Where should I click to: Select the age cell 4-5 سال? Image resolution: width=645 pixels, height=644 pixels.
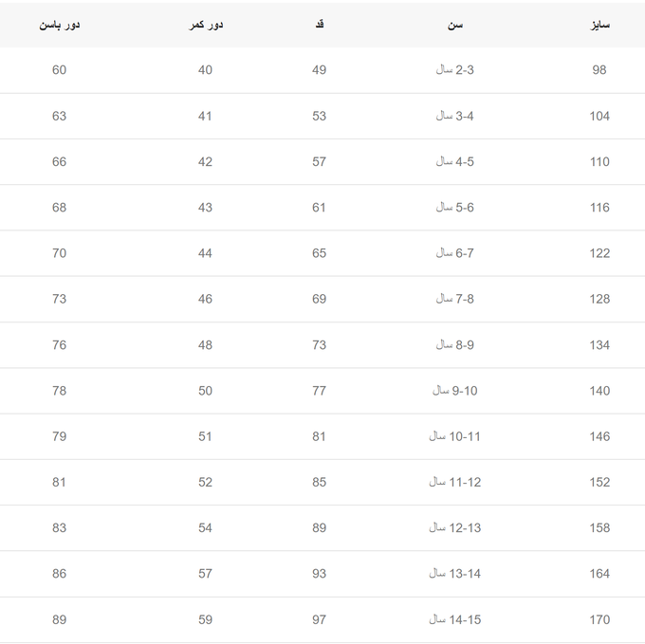coord(455,161)
